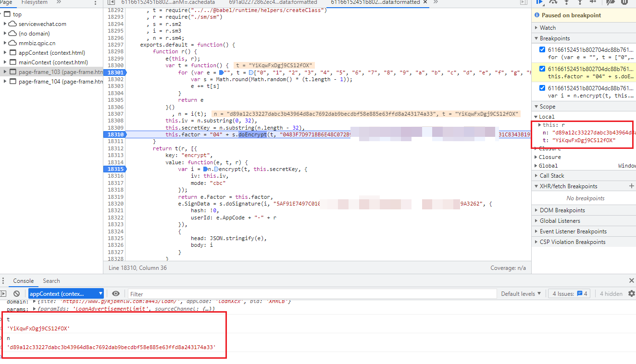Select mainContext (context.html) tree item

[53, 62]
